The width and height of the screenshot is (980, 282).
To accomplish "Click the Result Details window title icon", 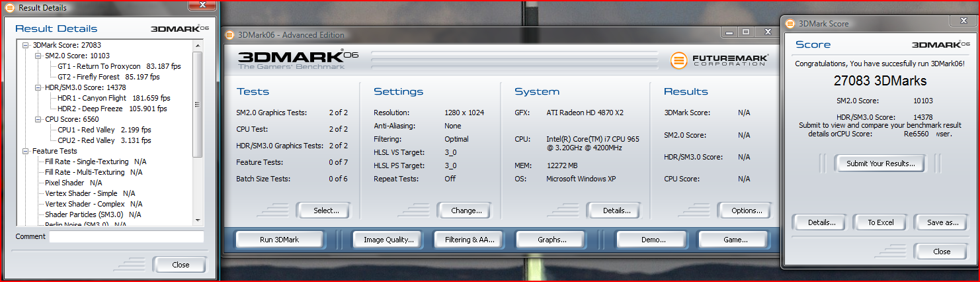I will click(10, 8).
